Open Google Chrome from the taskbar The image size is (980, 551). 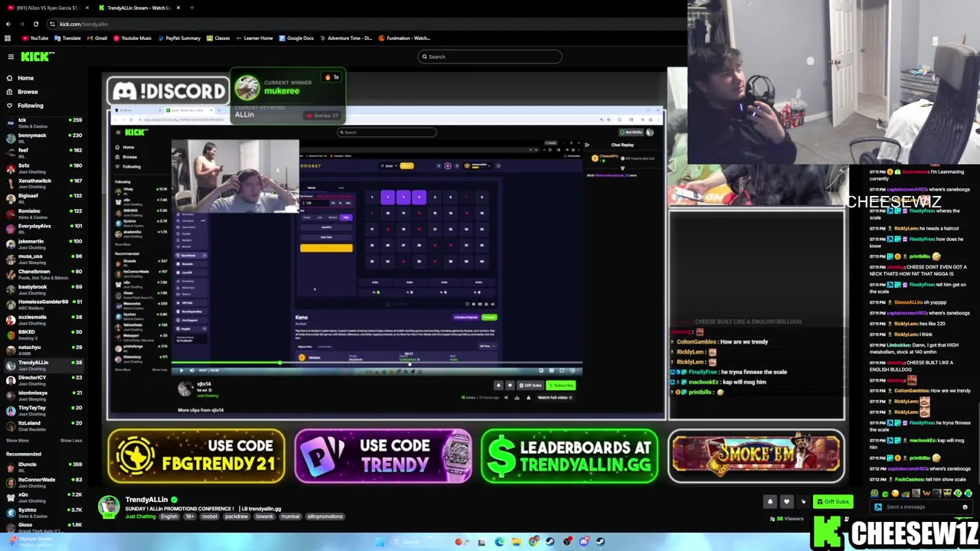(x=534, y=542)
